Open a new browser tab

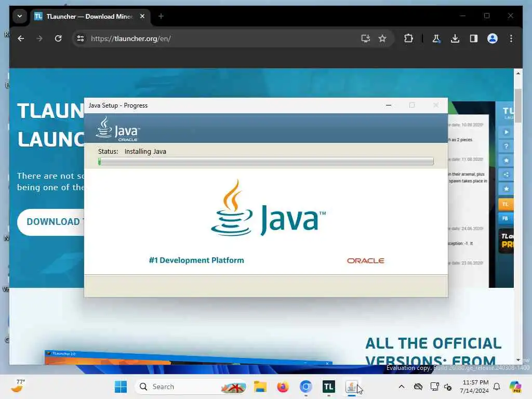point(161,16)
